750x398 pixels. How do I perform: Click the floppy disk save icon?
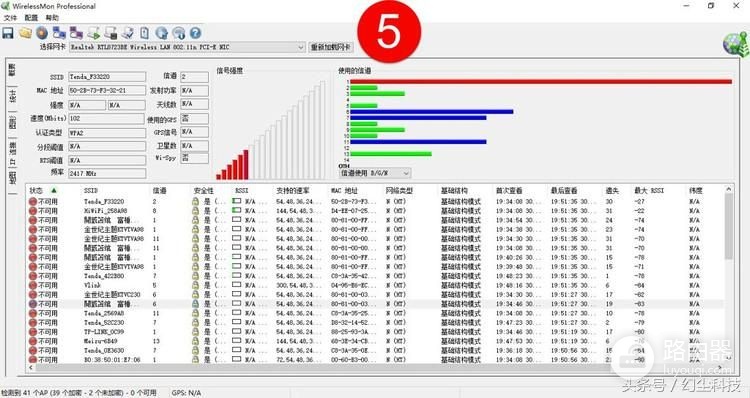coord(8,33)
